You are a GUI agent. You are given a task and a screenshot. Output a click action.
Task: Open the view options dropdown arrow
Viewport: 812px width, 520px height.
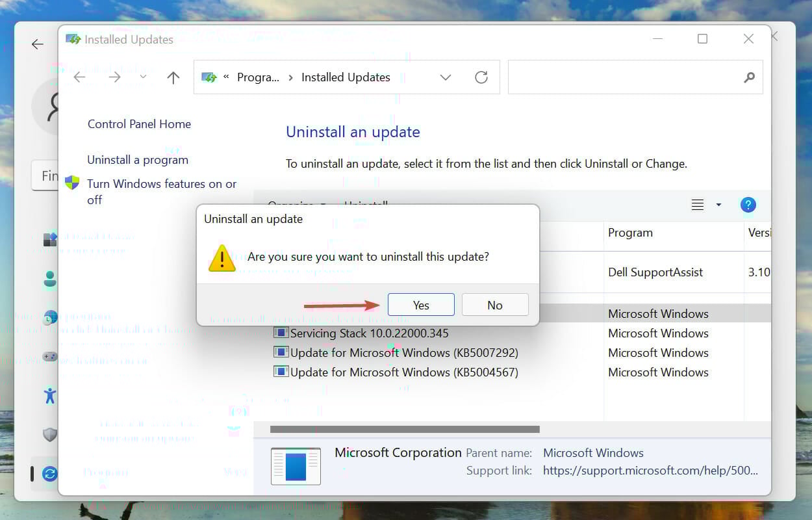click(718, 205)
